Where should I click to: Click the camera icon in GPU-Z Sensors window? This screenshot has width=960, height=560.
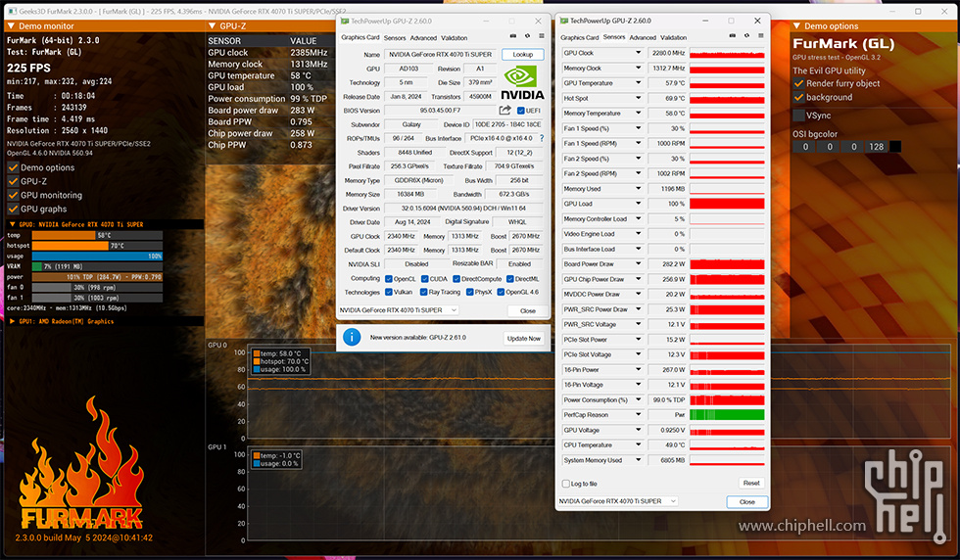click(x=733, y=36)
